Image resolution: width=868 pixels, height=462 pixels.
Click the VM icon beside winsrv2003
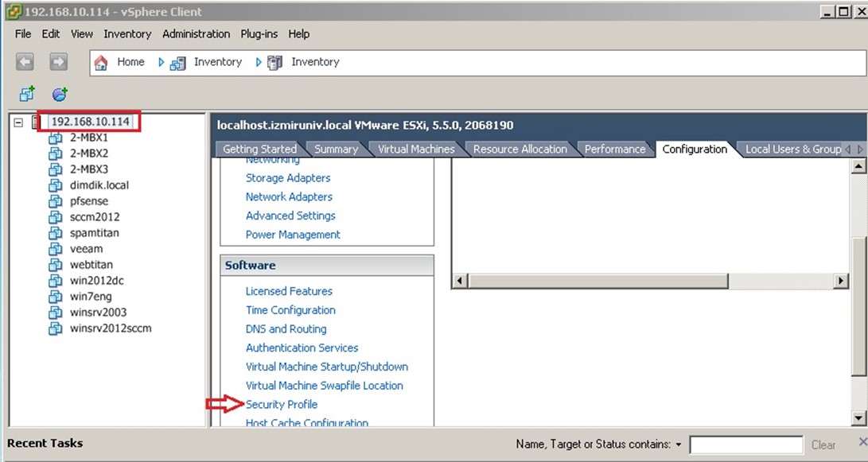tap(56, 313)
